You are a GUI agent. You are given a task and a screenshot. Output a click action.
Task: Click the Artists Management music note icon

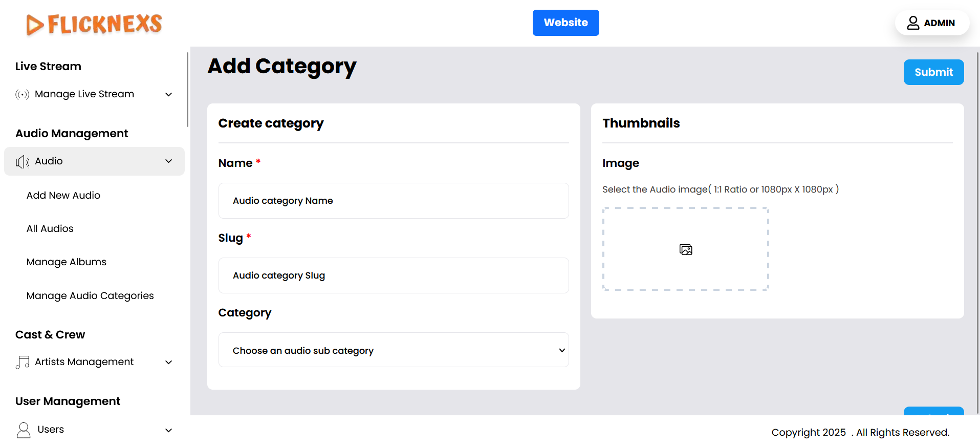23,363
